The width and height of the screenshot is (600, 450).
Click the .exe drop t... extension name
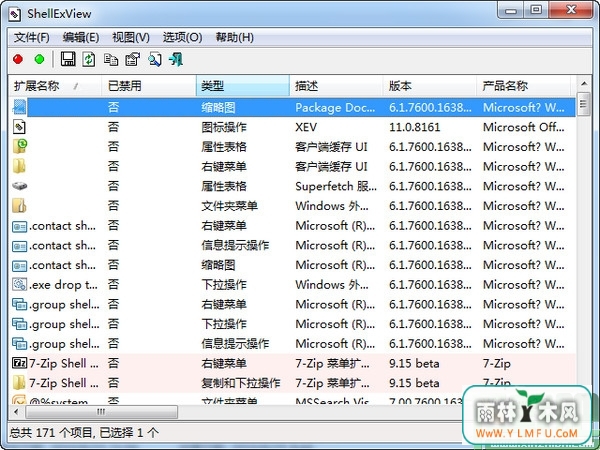pyautogui.click(x=63, y=285)
